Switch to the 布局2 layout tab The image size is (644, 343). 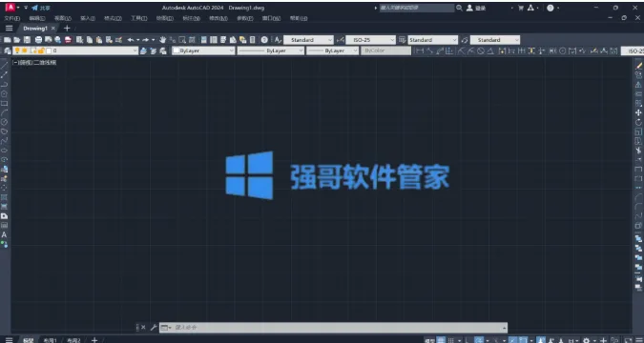coord(73,340)
